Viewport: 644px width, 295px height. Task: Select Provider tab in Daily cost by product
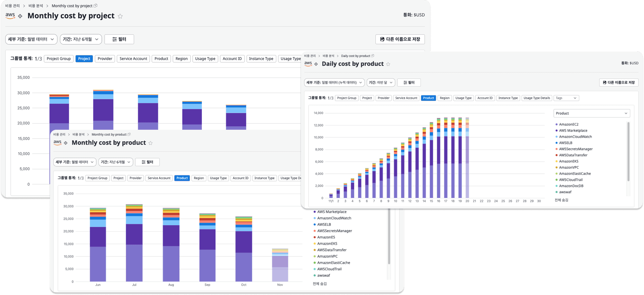(x=384, y=98)
